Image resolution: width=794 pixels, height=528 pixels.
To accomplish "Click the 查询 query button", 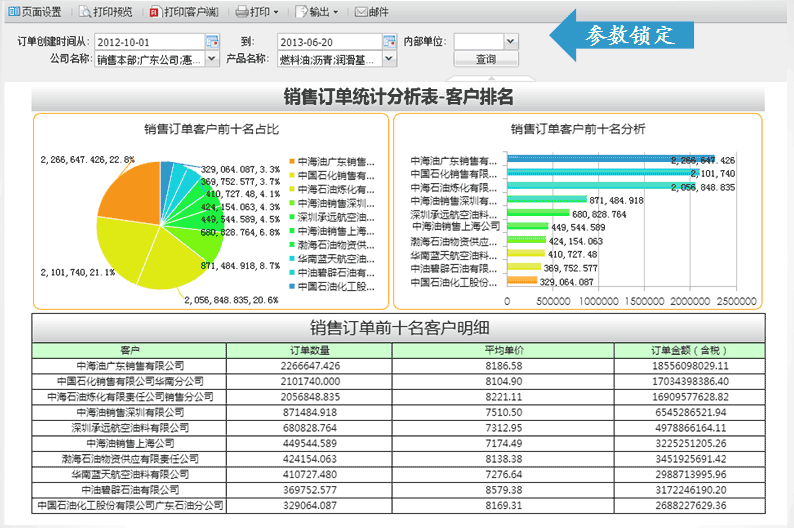I will pyautogui.click(x=486, y=59).
